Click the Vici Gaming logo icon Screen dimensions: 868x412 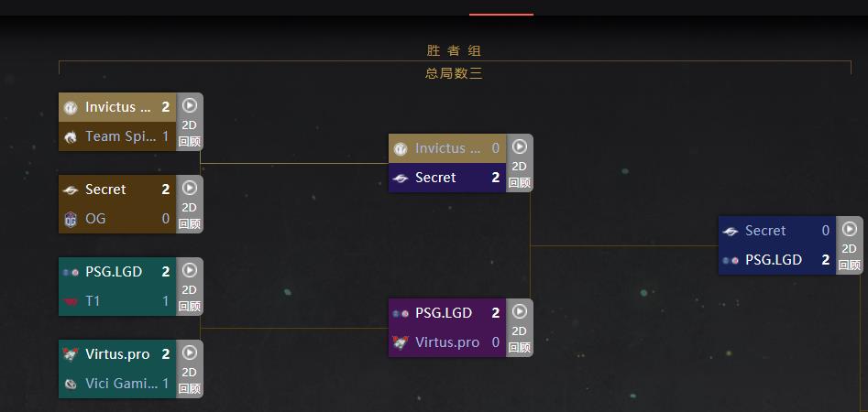click(71, 384)
